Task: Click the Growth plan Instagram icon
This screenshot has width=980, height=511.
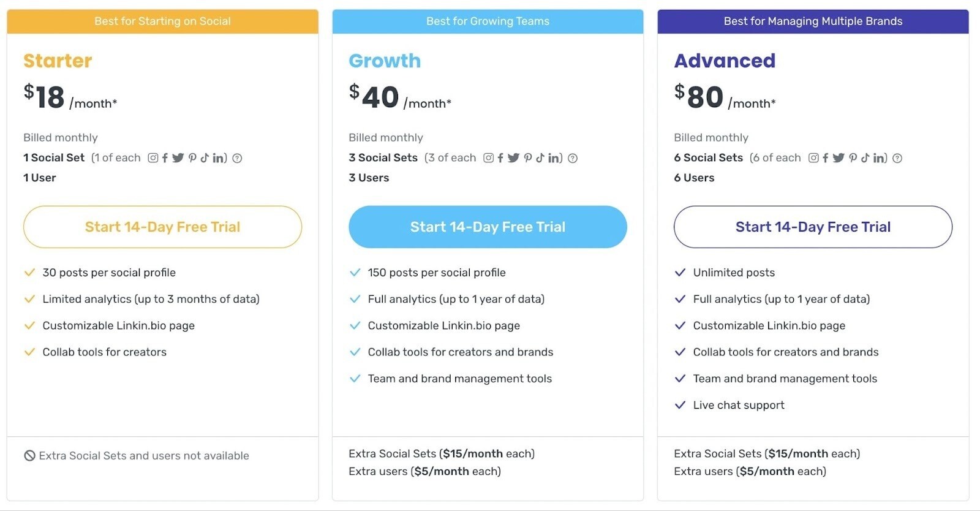Action: click(x=488, y=158)
